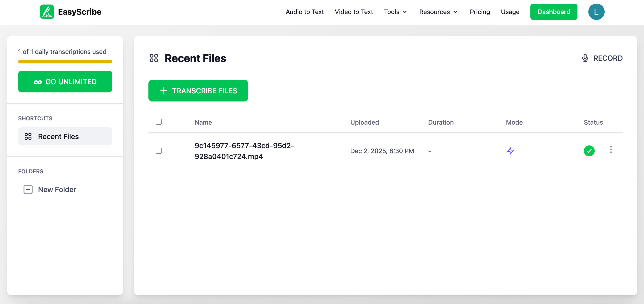Image resolution: width=644 pixels, height=304 pixels.
Task: Open the profile avatar with letter L
Action: pos(596,12)
